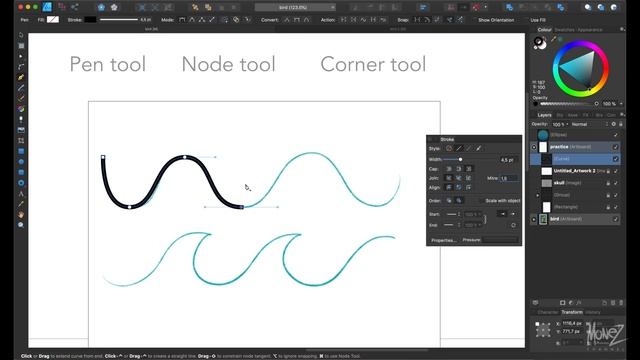The width and height of the screenshot is (640, 360).
Task: Switch to the Export persona icon
Action: pos(75,7)
